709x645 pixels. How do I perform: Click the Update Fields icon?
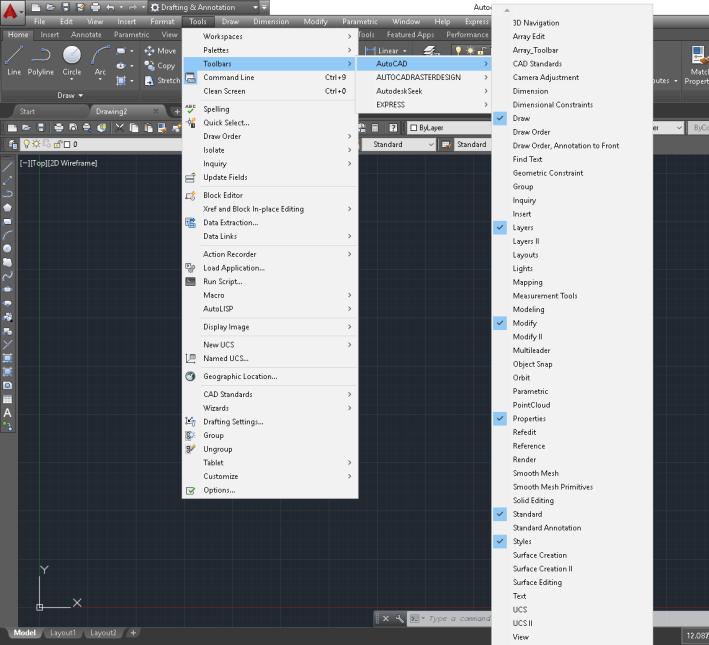(x=190, y=177)
